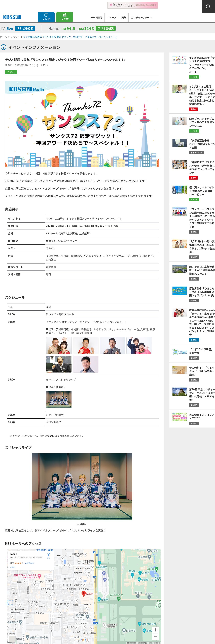The height and width of the screenshot is (644, 215).
Task: Click the Google logo on map
Action: click(x=84, y=640)
